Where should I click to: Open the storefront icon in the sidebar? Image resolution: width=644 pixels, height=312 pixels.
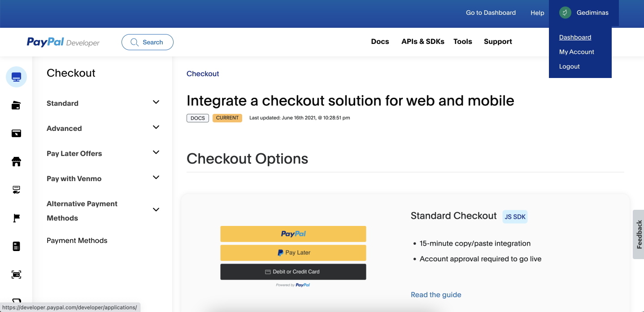[16, 161]
